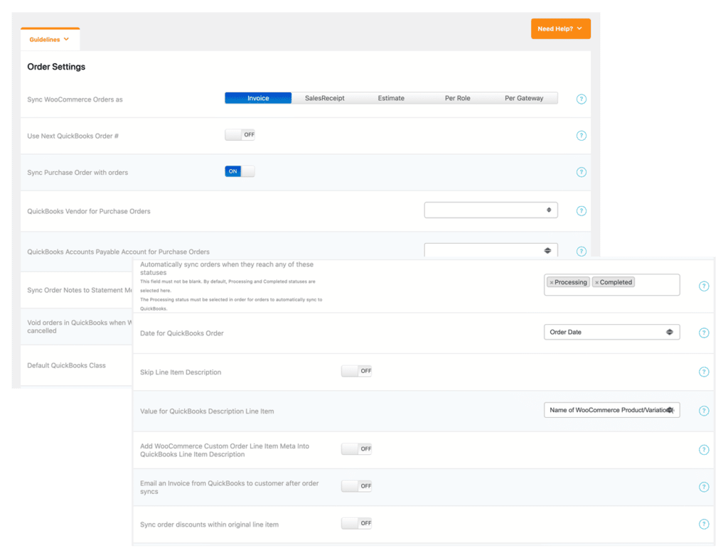The image size is (728, 560).
Task: Select Invoice as order sync type
Action: point(258,98)
